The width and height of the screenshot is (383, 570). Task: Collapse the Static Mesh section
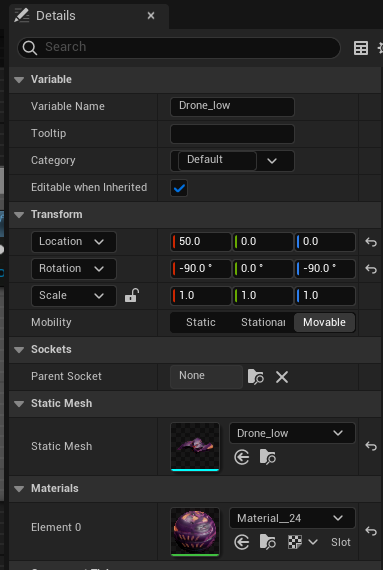pyautogui.click(x=19, y=404)
